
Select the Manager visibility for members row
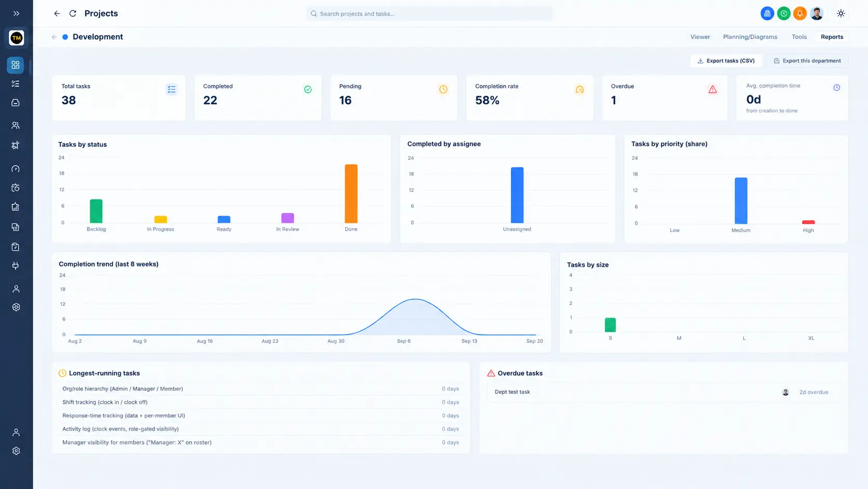click(261, 443)
